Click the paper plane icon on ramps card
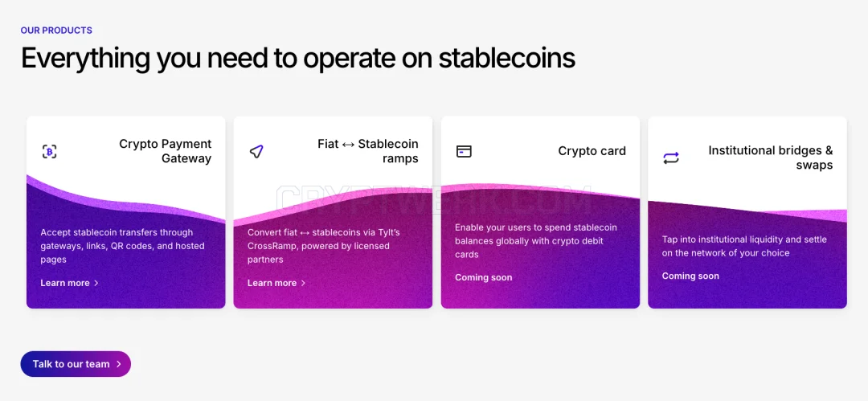The image size is (868, 401). pyautogui.click(x=256, y=151)
